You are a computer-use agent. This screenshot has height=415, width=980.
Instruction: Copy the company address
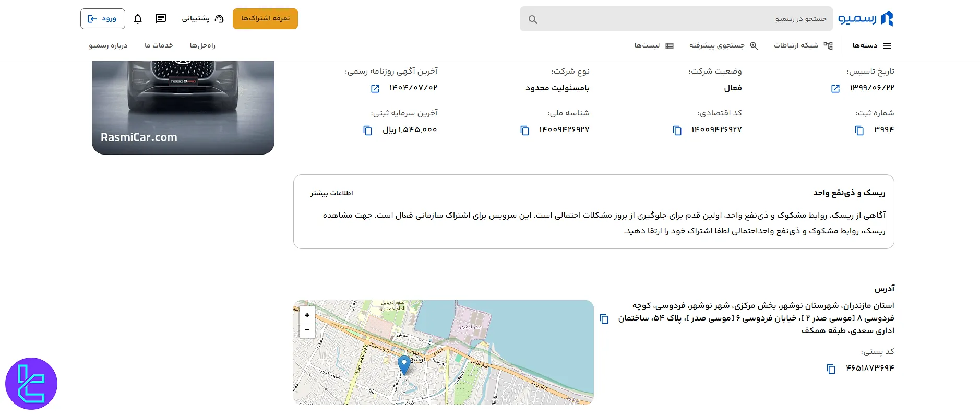[x=604, y=319]
